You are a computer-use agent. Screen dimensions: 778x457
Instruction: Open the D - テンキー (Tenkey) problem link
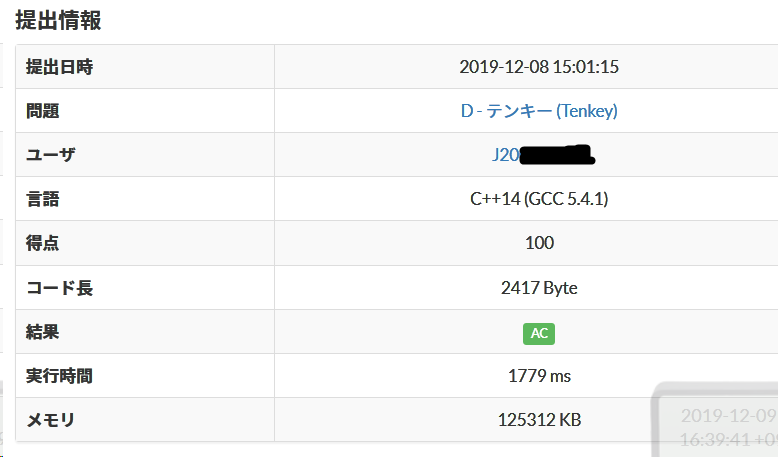(x=539, y=111)
